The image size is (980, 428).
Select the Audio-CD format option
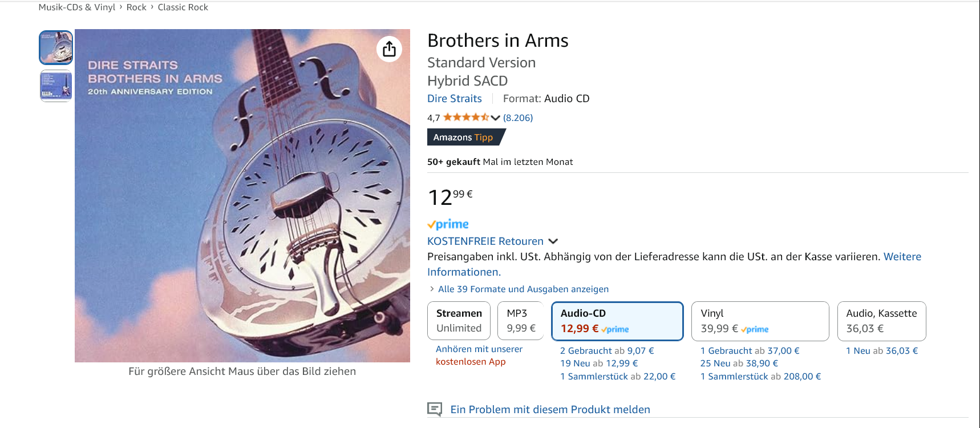coord(617,321)
